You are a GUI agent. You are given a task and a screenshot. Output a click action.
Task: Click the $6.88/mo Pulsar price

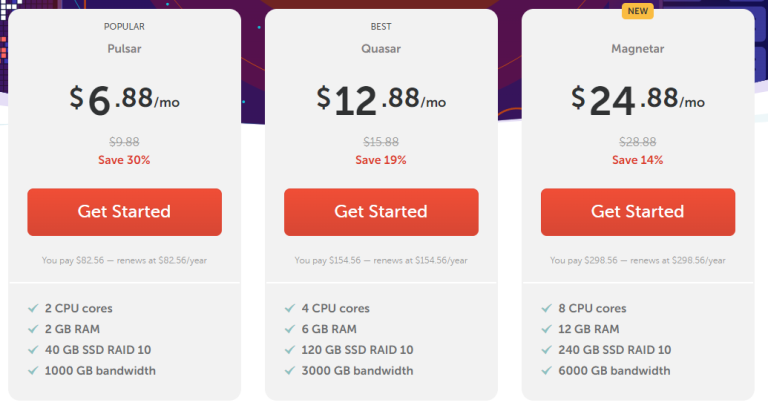click(124, 99)
